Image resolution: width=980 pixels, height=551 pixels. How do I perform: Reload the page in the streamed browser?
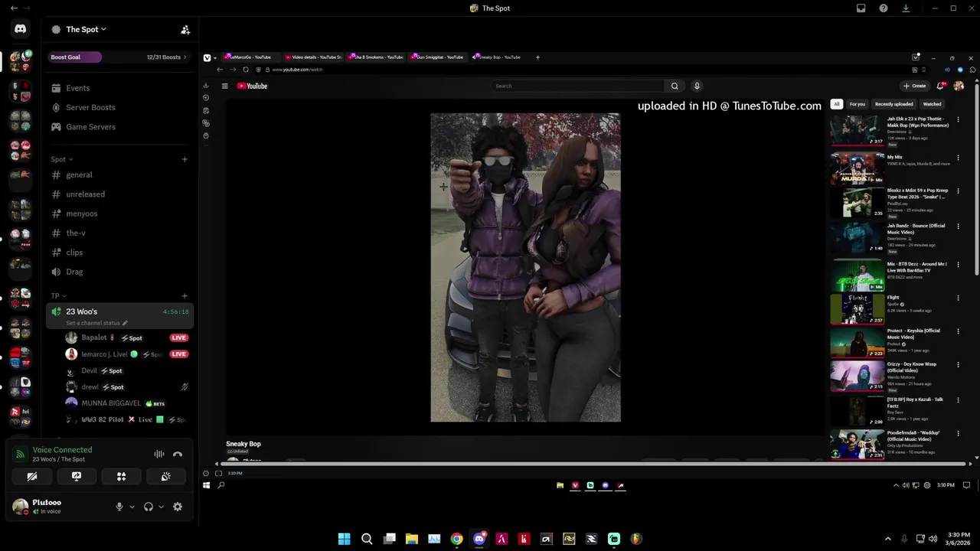pyautogui.click(x=246, y=70)
